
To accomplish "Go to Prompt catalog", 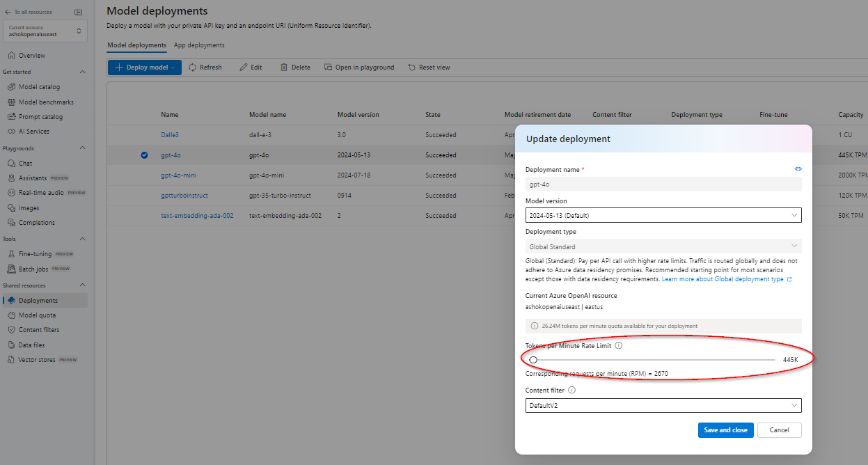I will (x=40, y=117).
